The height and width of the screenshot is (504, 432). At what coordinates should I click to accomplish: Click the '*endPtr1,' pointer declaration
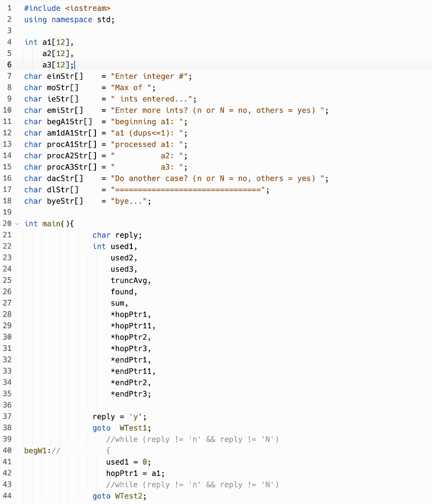point(130,360)
